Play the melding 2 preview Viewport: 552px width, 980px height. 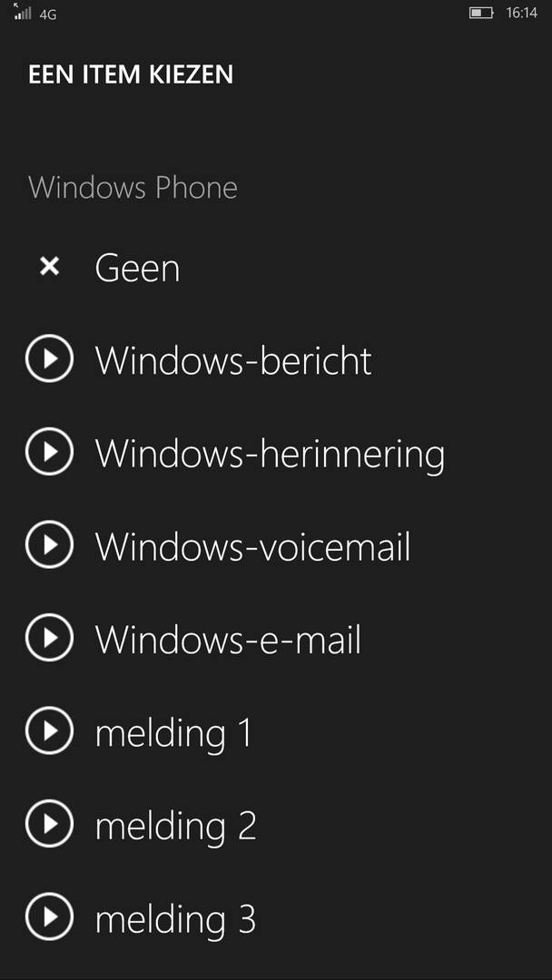(49, 825)
